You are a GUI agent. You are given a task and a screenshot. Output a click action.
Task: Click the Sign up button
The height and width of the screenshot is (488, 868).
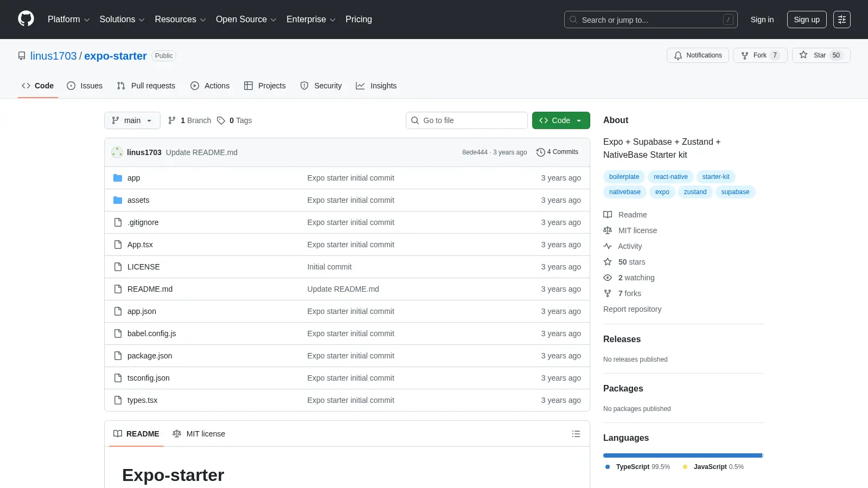[807, 20]
